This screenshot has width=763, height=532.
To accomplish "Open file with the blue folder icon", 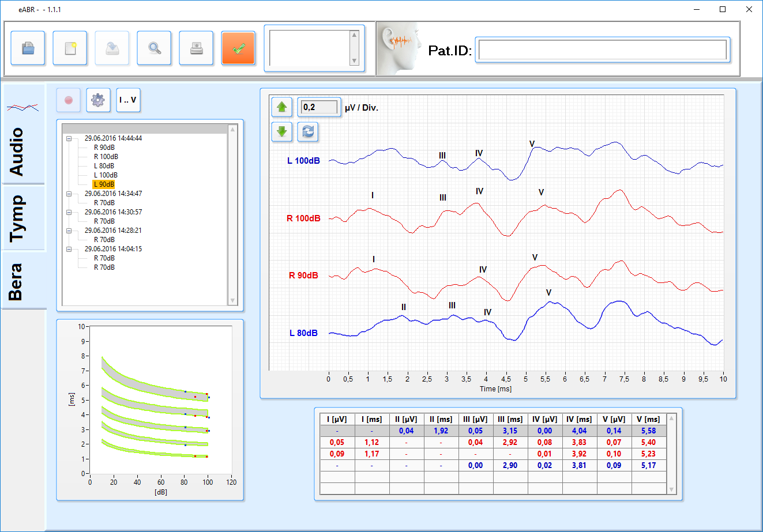I will point(28,48).
